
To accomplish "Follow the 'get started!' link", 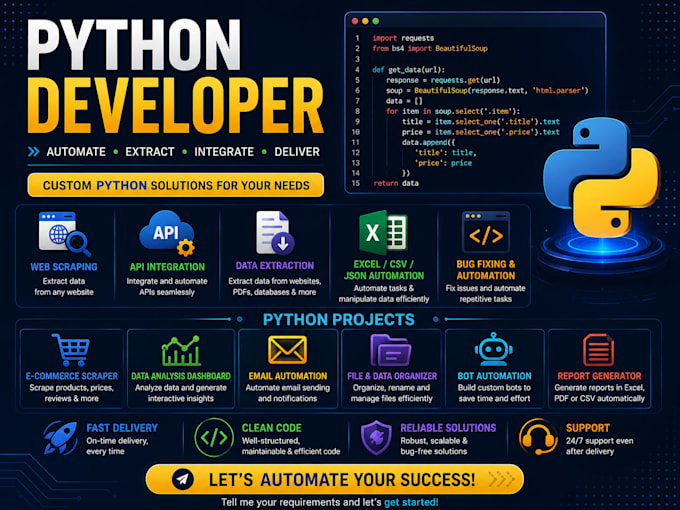I will pos(411,502).
